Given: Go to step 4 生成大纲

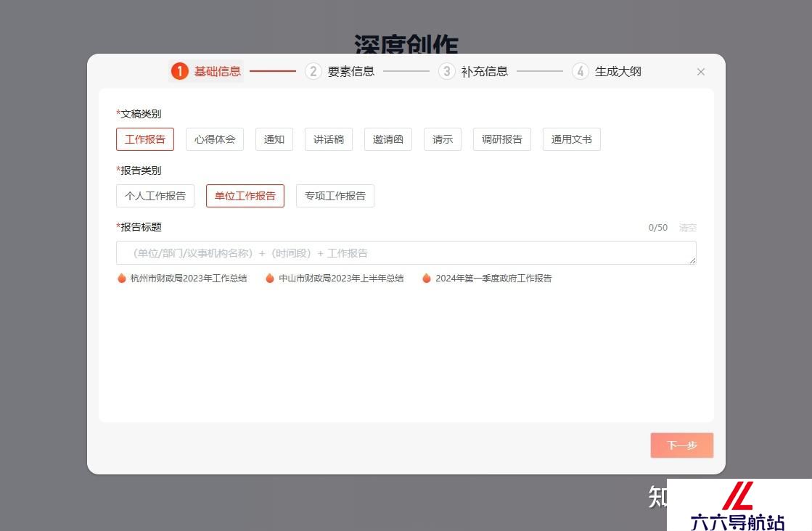Looking at the screenshot, I should pyautogui.click(x=607, y=71).
